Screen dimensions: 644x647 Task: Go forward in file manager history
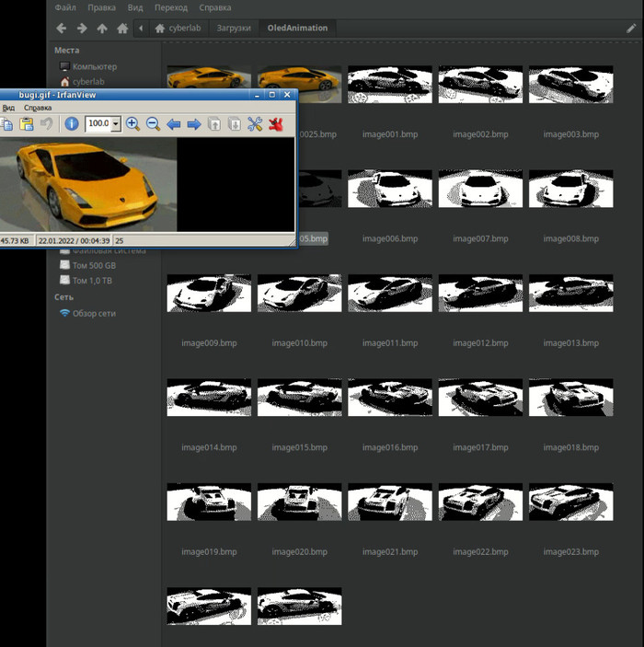[x=82, y=28]
